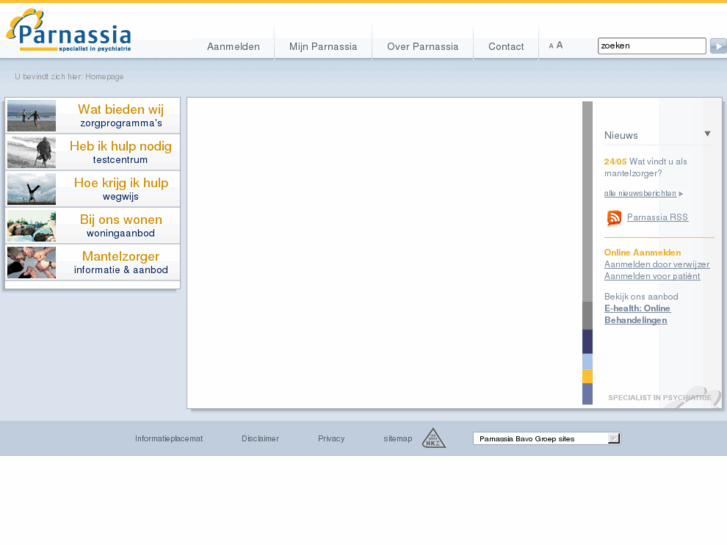Open E-health: Online Behandelingen link
Viewport: 727px width, 545px height.
click(637, 314)
